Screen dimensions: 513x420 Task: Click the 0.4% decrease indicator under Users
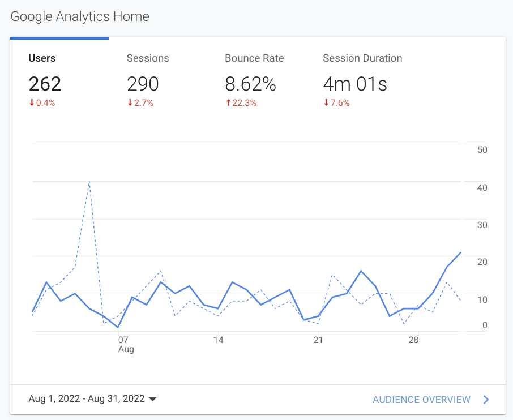pos(42,102)
